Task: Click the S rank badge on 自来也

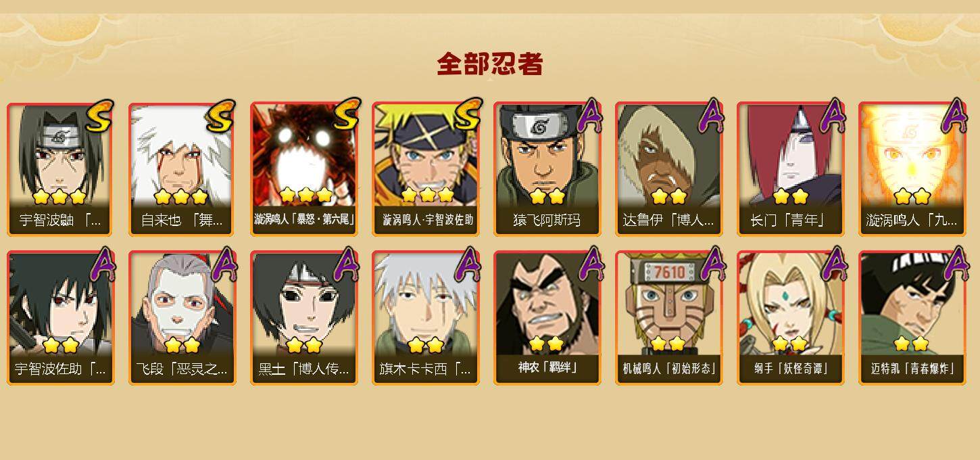Action: click(220, 116)
